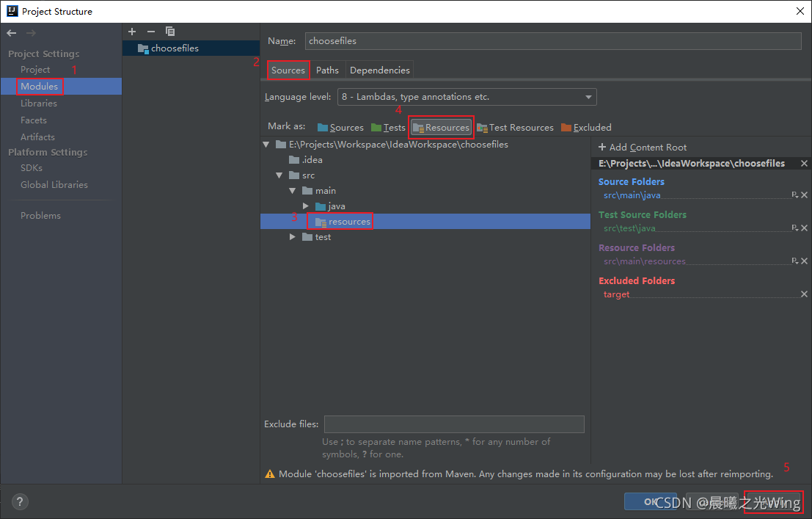This screenshot has height=519, width=812.
Task: Go back with the left arrow icon
Action: (12, 33)
